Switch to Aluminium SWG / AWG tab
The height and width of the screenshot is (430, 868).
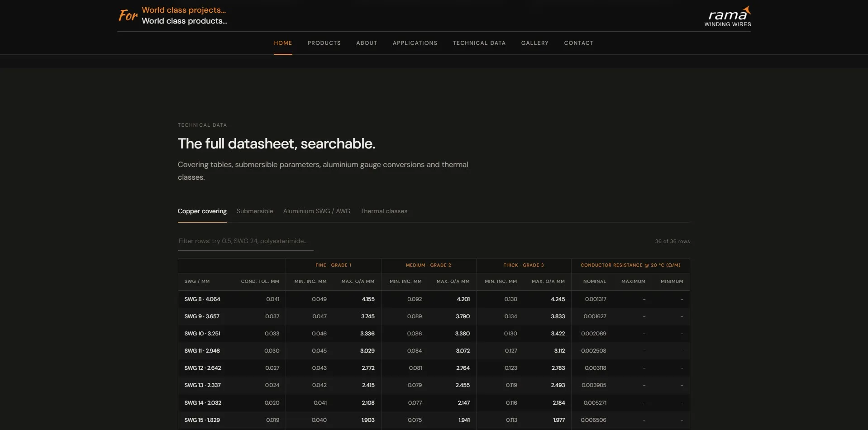click(x=317, y=211)
